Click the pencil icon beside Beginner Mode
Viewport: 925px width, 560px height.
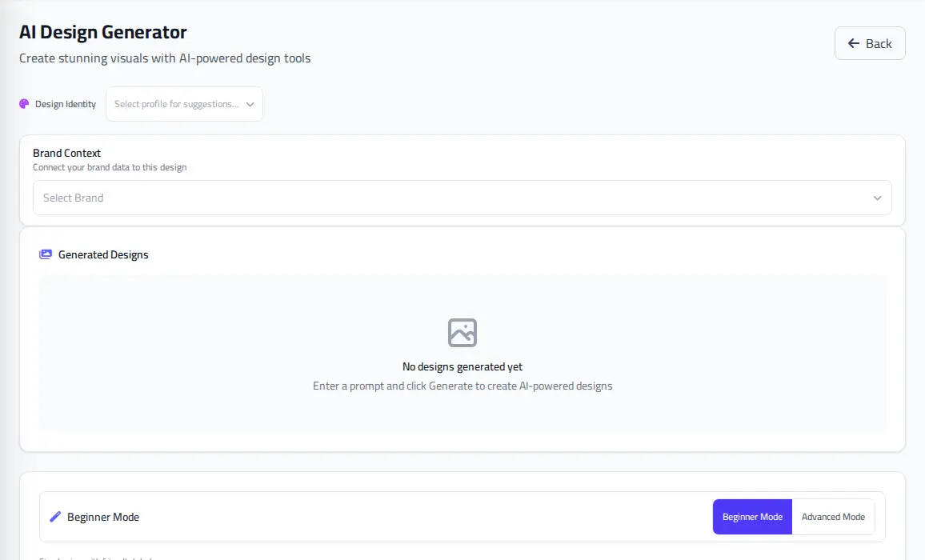(x=55, y=517)
